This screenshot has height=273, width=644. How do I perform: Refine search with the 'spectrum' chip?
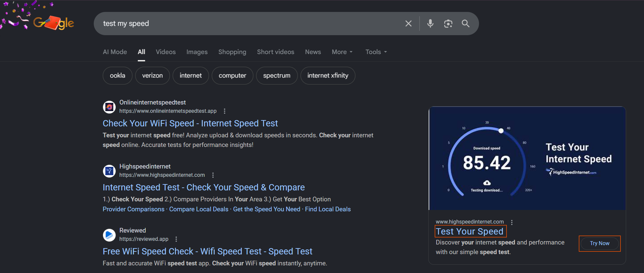(x=277, y=76)
